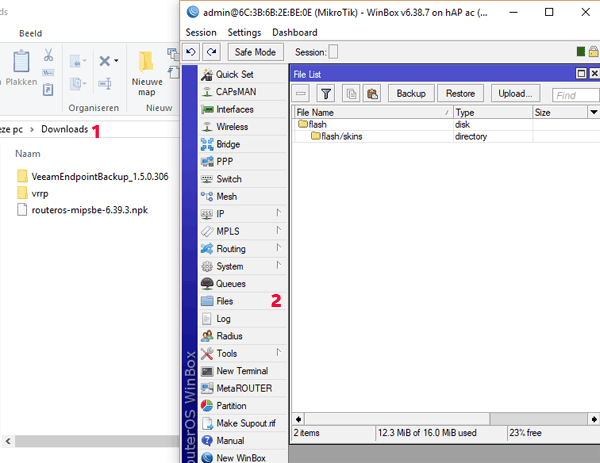The image size is (600, 463).
Task: Select routeros-mipsbe-6.39.3.npk in Explorer
Action: click(x=83, y=210)
